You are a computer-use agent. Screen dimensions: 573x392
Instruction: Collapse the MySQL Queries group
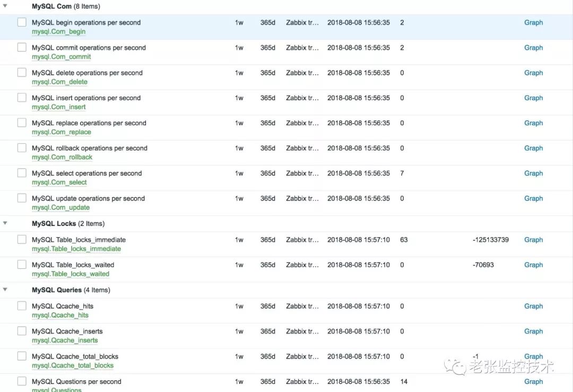(5, 289)
